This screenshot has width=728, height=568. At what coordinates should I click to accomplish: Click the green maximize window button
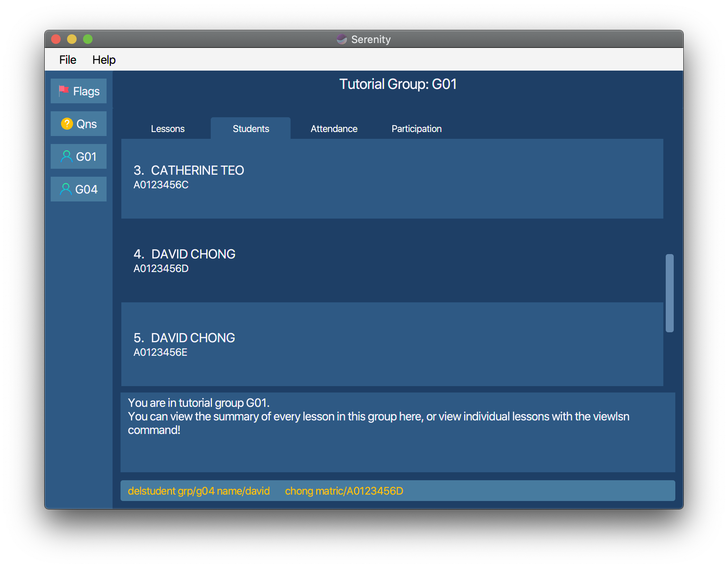click(88, 39)
